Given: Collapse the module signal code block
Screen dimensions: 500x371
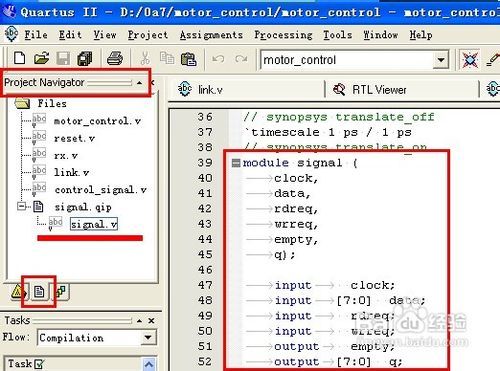Looking at the screenshot, I should point(236,163).
